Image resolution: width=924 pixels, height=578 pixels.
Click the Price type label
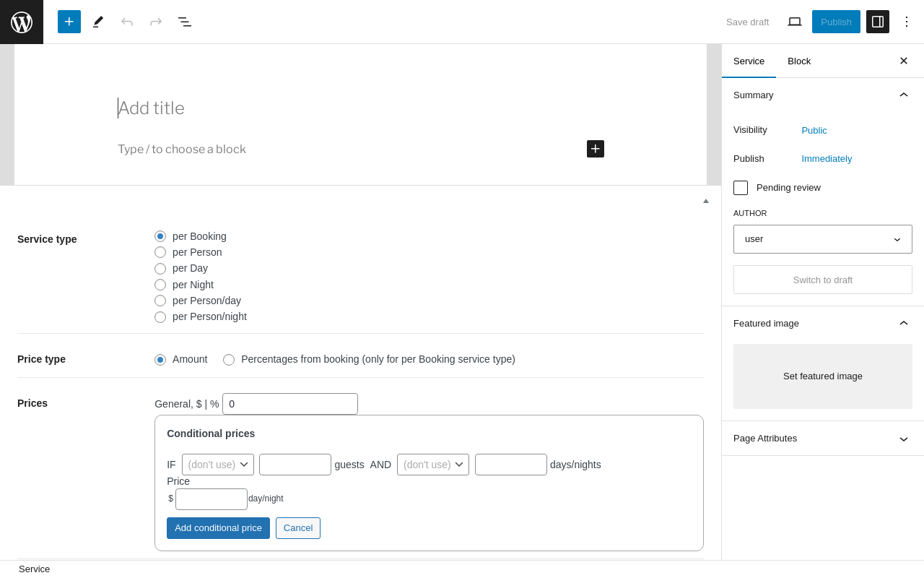pos(41,359)
